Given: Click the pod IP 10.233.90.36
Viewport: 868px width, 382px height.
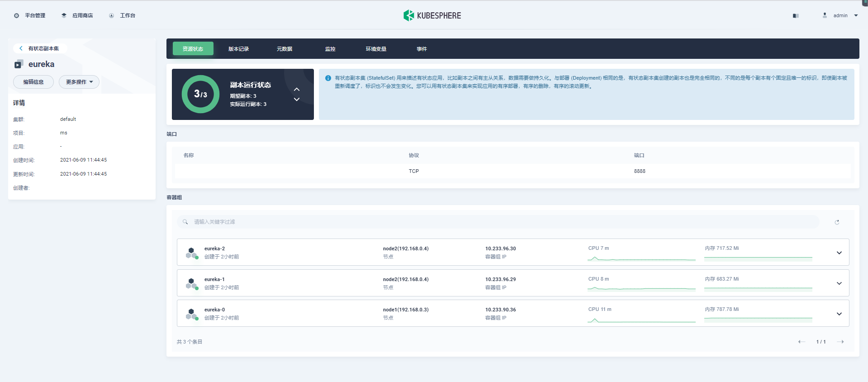Looking at the screenshot, I should pyautogui.click(x=500, y=310).
